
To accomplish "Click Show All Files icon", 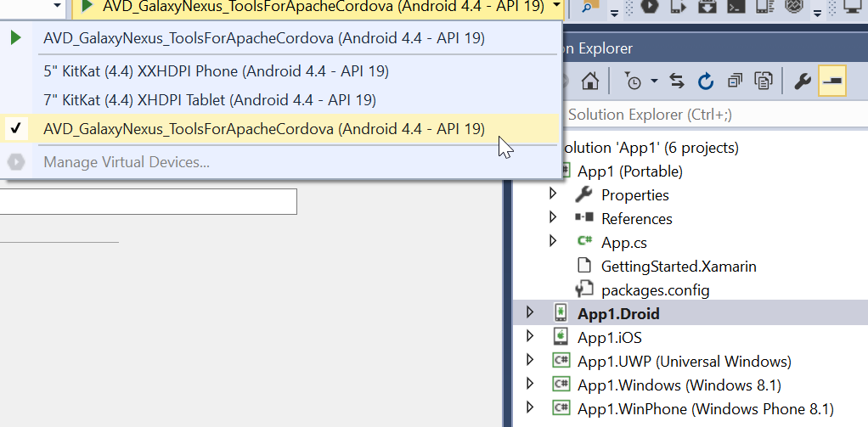I will (x=764, y=81).
